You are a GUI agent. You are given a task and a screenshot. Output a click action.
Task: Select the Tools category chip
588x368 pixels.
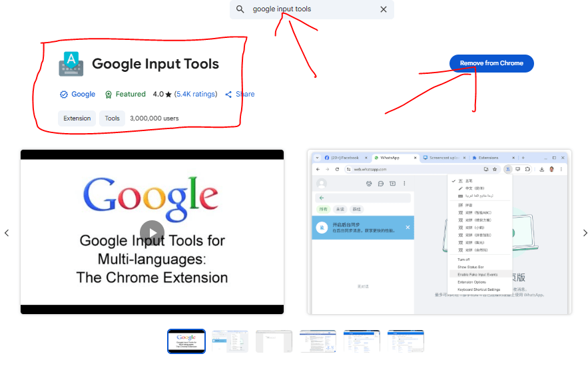click(x=112, y=118)
